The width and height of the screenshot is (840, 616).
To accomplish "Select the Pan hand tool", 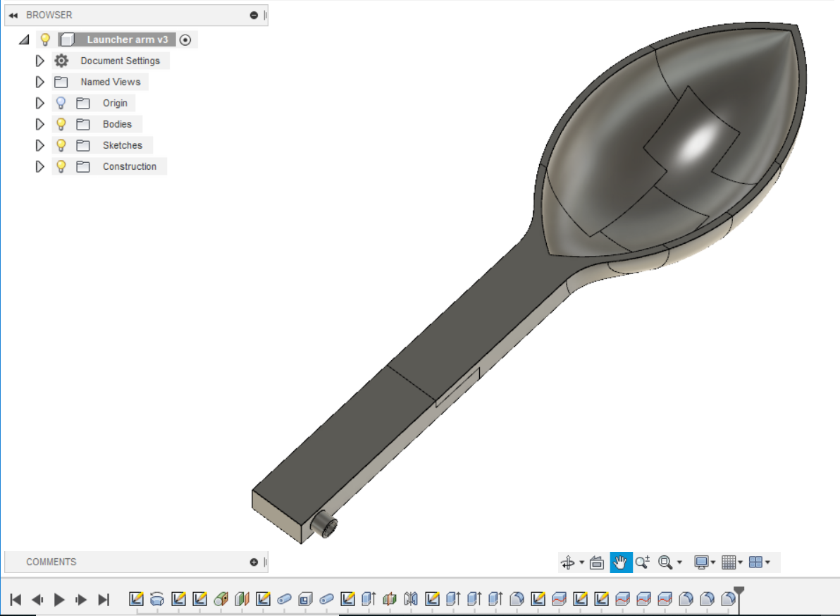I will point(620,562).
